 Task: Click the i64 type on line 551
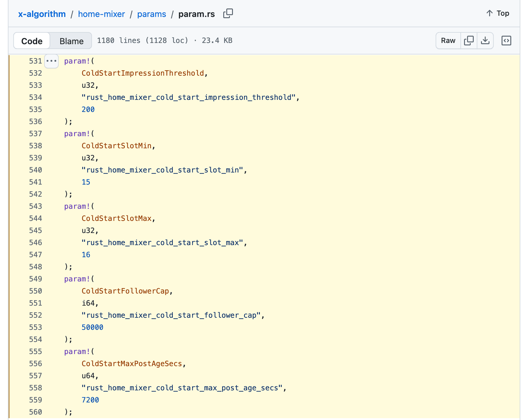click(88, 303)
